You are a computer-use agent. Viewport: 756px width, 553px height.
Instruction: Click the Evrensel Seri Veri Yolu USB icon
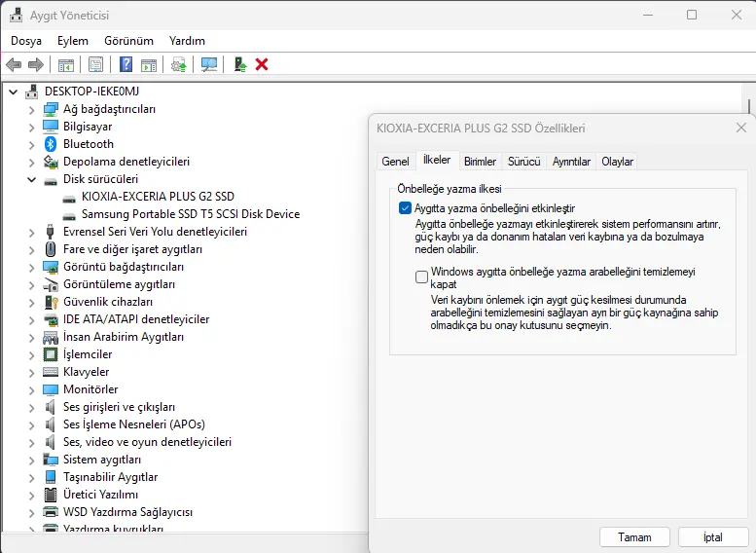pos(51,232)
